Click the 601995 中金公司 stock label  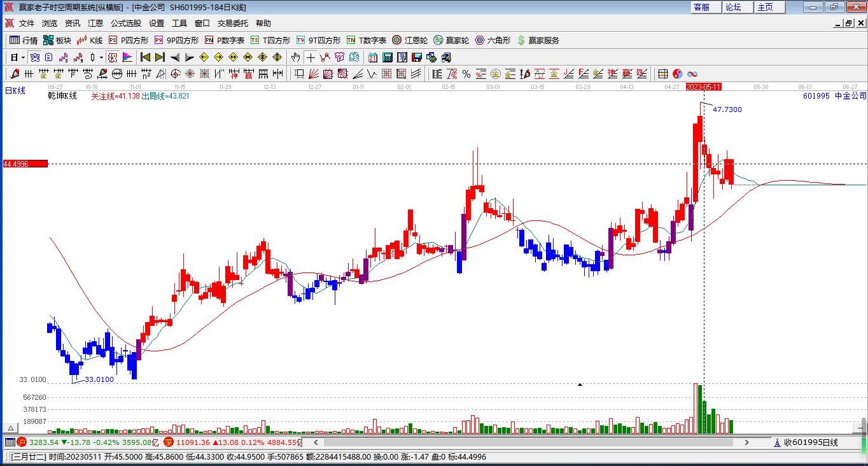click(x=835, y=96)
